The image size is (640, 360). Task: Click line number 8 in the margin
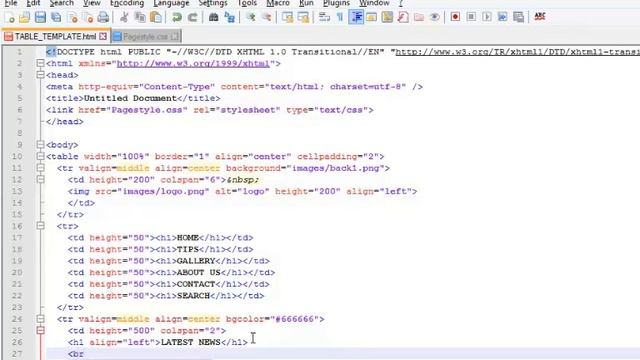[20, 133]
